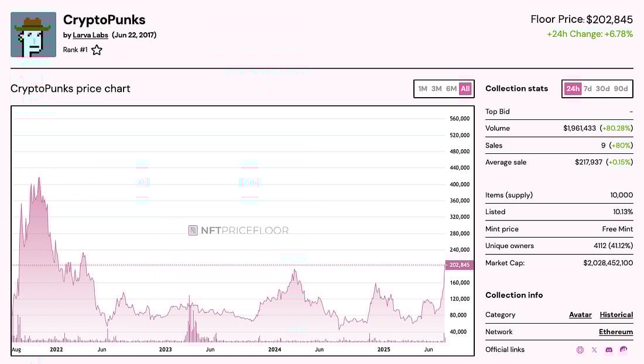The image size is (644, 364).
Task: Click the CryptoPunks collection title
Action: pos(104,20)
